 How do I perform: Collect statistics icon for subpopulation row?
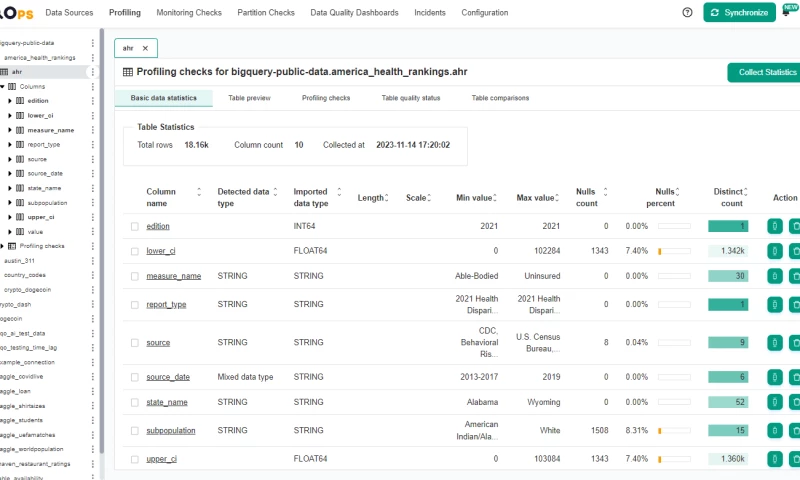774,431
